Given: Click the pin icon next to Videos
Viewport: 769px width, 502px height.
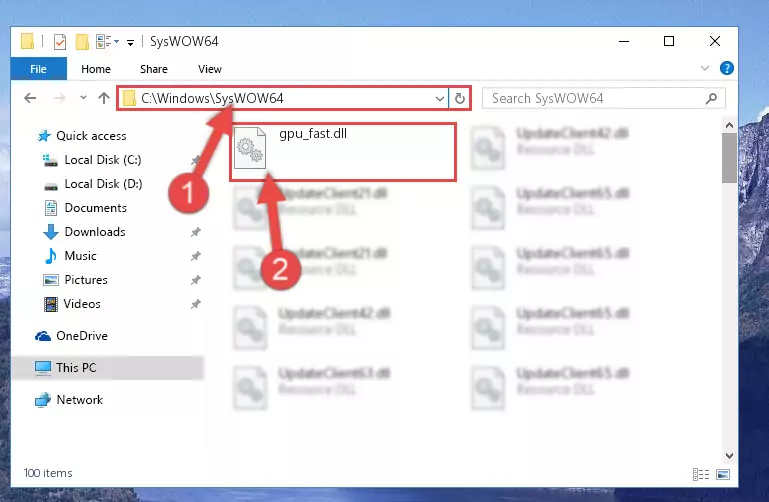Looking at the screenshot, I should (196, 304).
